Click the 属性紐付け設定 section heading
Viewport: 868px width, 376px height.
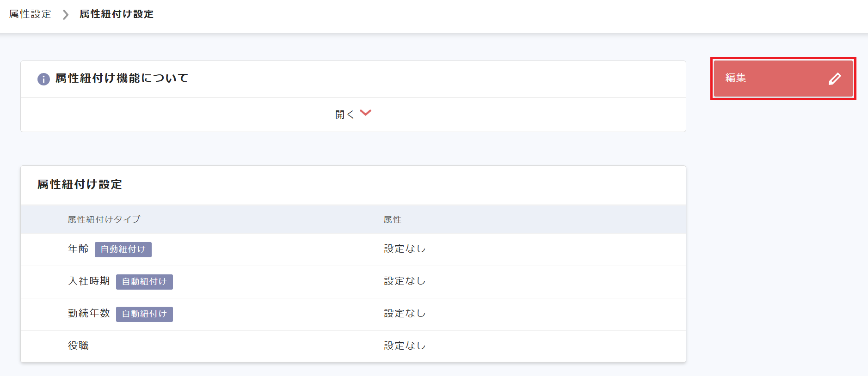click(x=79, y=185)
